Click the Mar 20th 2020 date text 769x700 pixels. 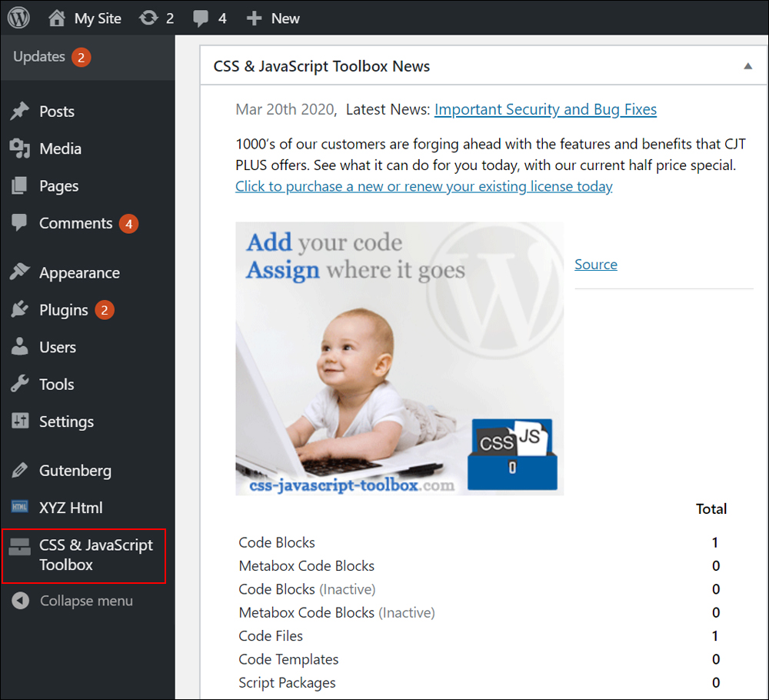[x=286, y=109]
